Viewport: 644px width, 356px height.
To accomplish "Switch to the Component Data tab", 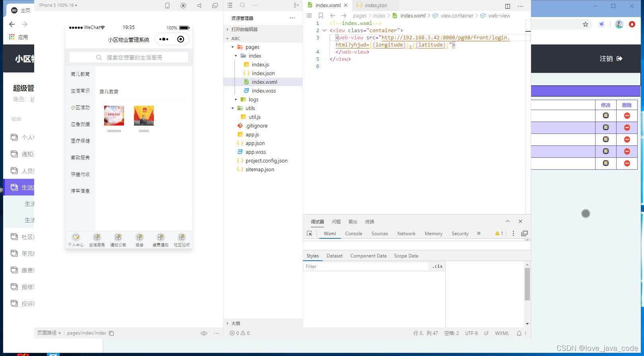I will [x=368, y=256].
